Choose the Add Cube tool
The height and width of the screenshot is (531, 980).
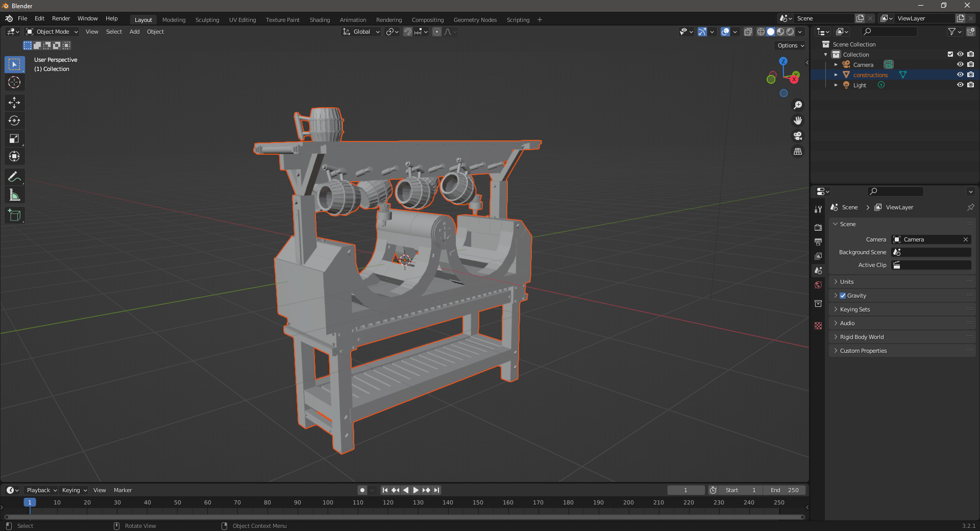pyautogui.click(x=14, y=215)
